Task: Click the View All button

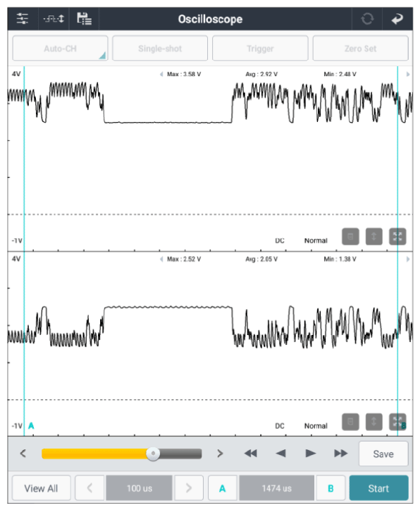Action: (42, 488)
